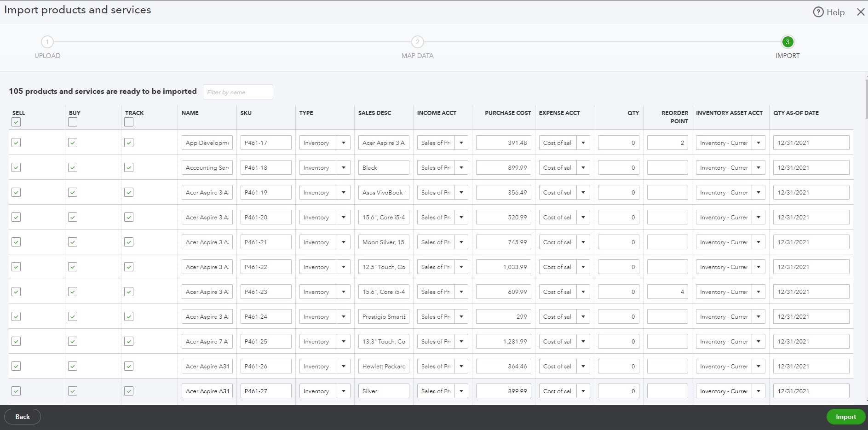Open the Help icon
Screen dimensions: 868x430
pyautogui.click(x=818, y=12)
